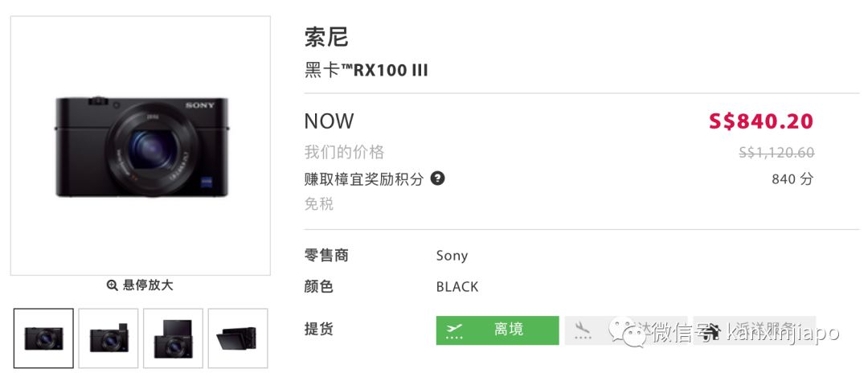868x373 pixels.
Task: Click the main Sony camera product image
Action: click(x=141, y=145)
